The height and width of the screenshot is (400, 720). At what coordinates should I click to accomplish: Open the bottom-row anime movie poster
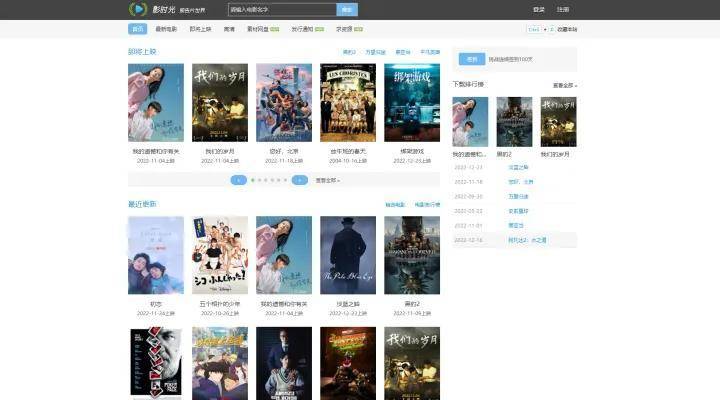tap(220, 363)
